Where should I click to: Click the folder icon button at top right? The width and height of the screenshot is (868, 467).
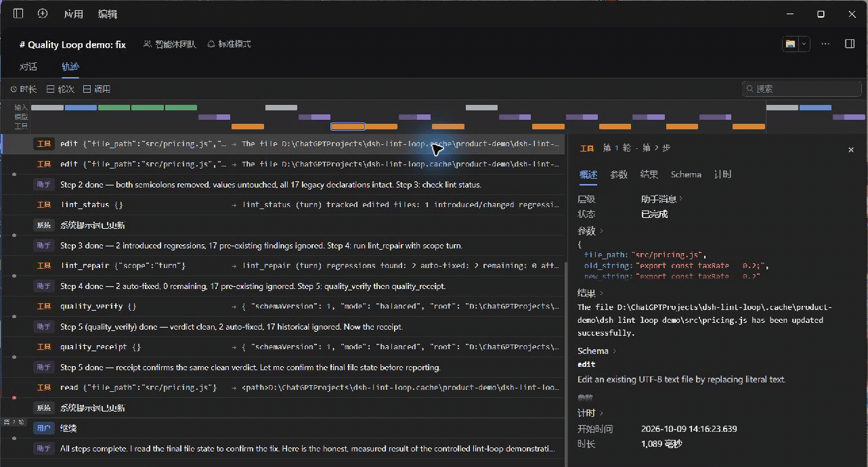tap(790, 44)
